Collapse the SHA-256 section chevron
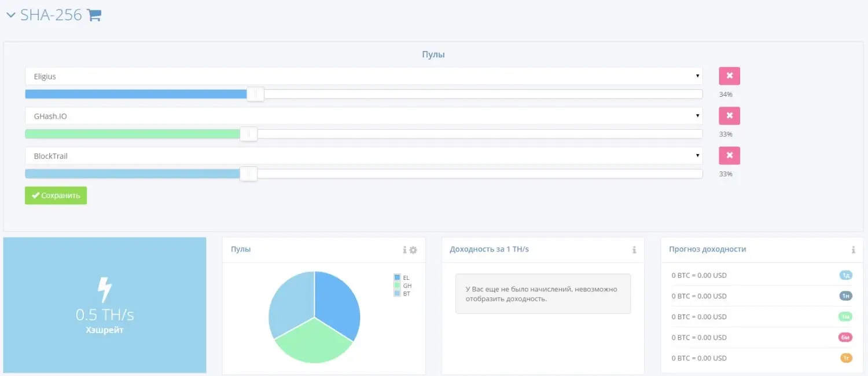 10,16
